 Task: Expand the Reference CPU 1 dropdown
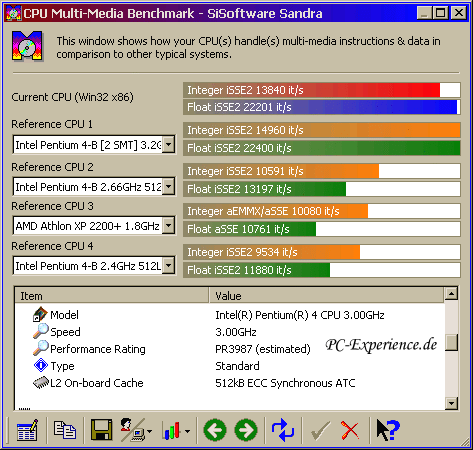[x=169, y=145]
